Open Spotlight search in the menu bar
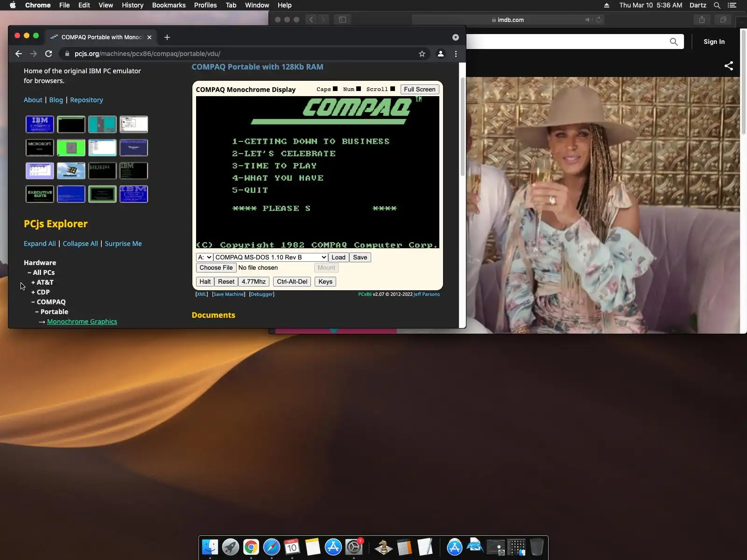Viewport: 747px width, 560px height. click(717, 5)
